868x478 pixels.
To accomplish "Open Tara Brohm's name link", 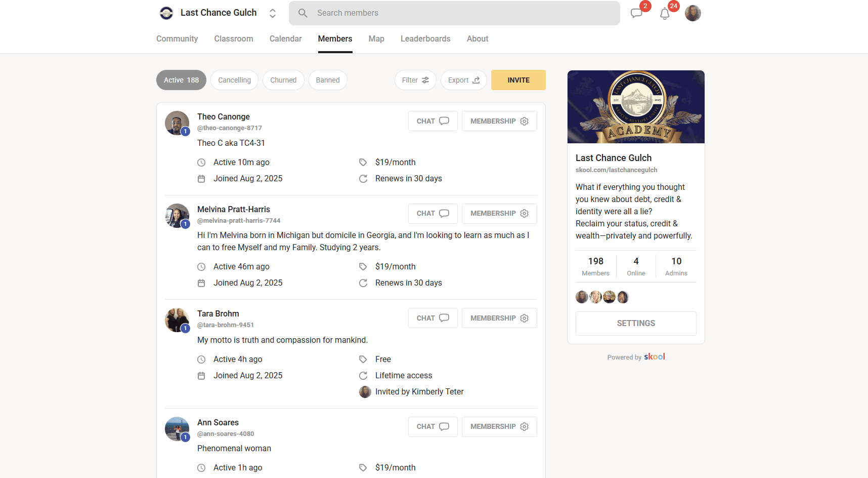I will pos(218,314).
